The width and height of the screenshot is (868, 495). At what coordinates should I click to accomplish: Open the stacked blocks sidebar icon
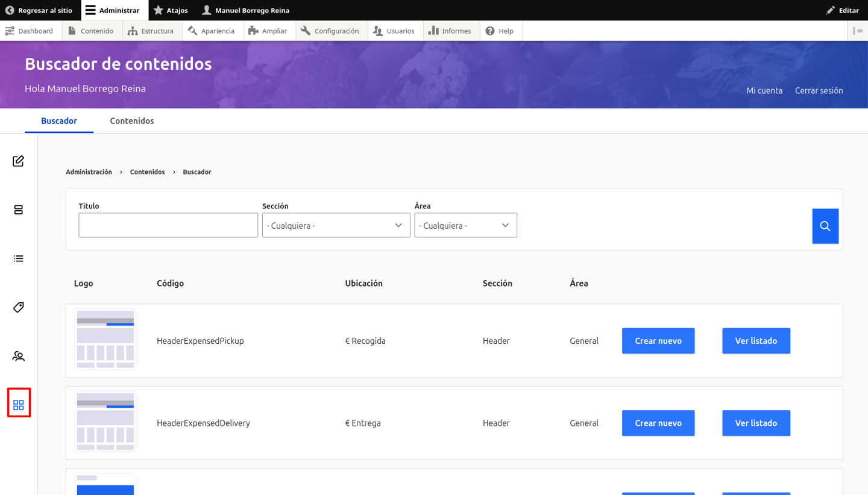point(19,210)
